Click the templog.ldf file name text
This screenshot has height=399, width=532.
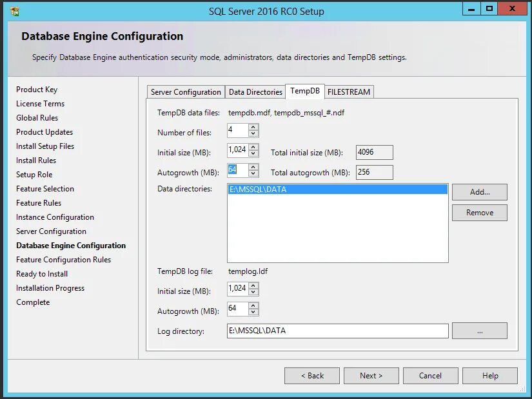(248, 271)
